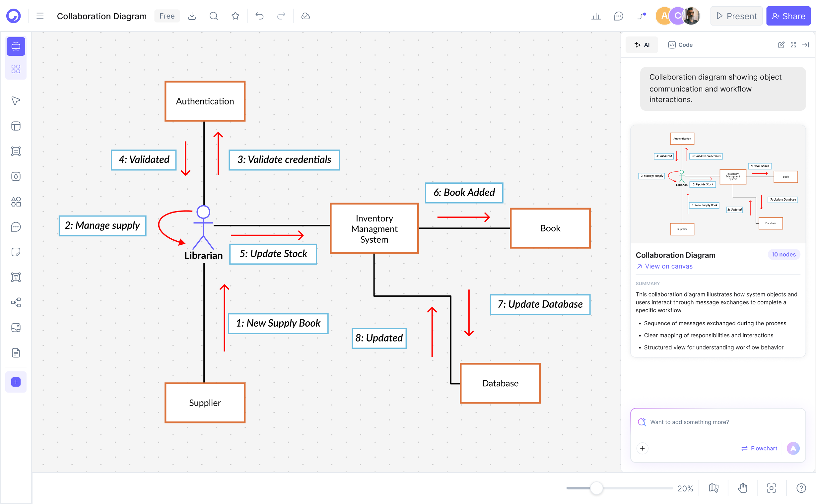
Task: Open the diagram preview thumbnail
Action: pyautogui.click(x=718, y=184)
